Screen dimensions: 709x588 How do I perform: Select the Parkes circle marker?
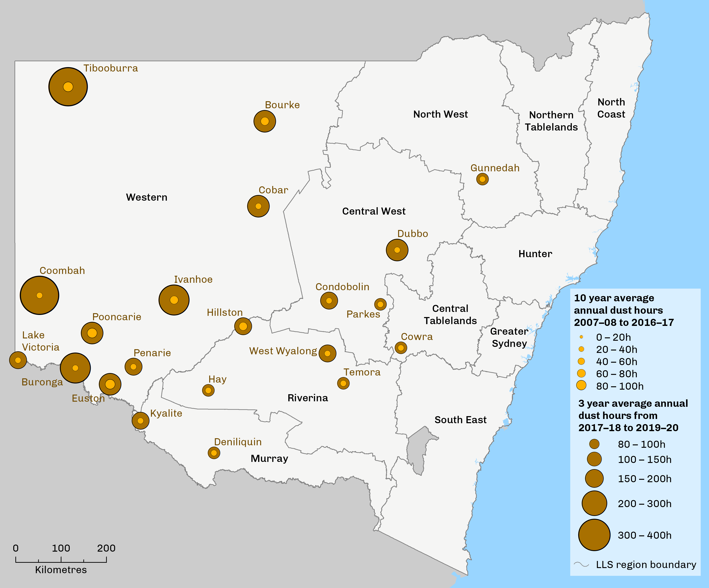coord(380,304)
